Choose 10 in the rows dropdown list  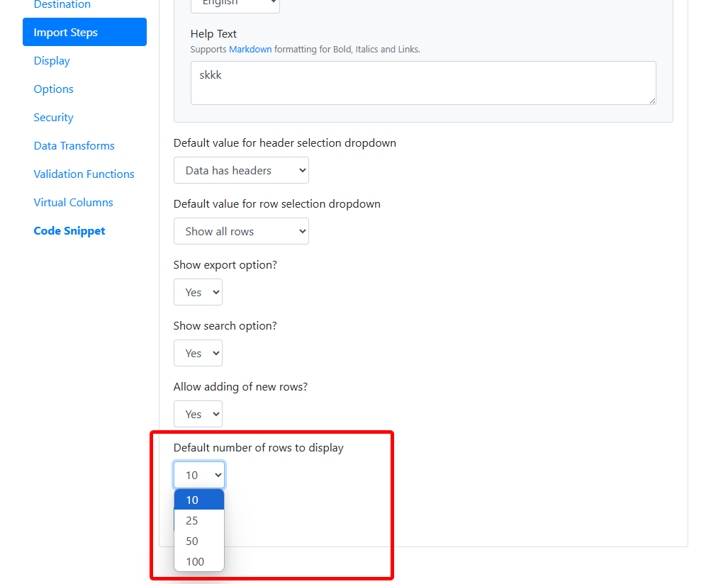tap(199, 500)
